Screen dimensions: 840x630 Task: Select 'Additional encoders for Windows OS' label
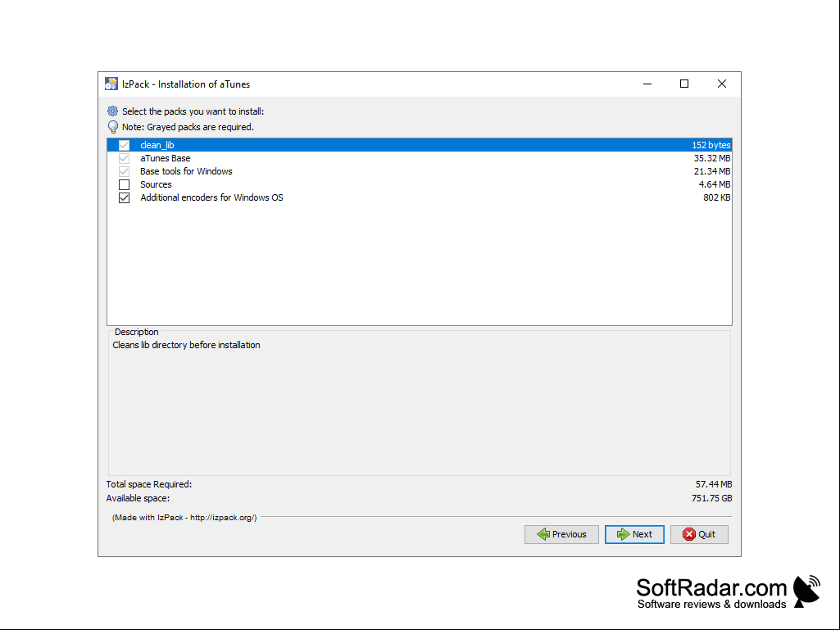pyautogui.click(x=211, y=197)
